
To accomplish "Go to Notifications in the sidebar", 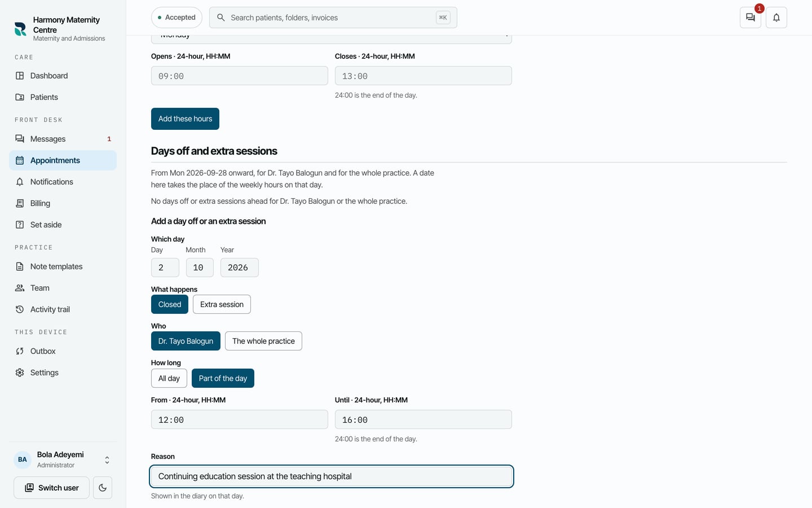I will [63, 182].
